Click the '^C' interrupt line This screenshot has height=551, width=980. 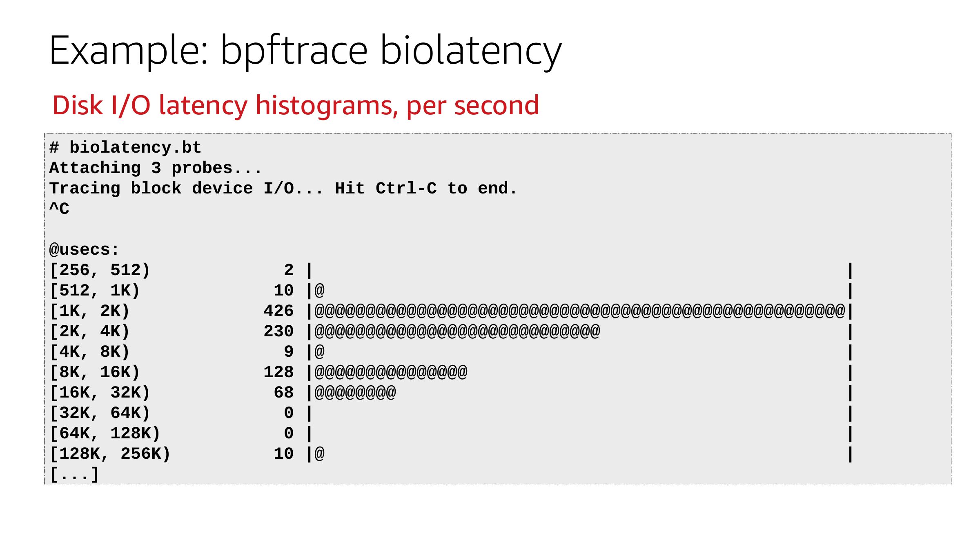59,209
